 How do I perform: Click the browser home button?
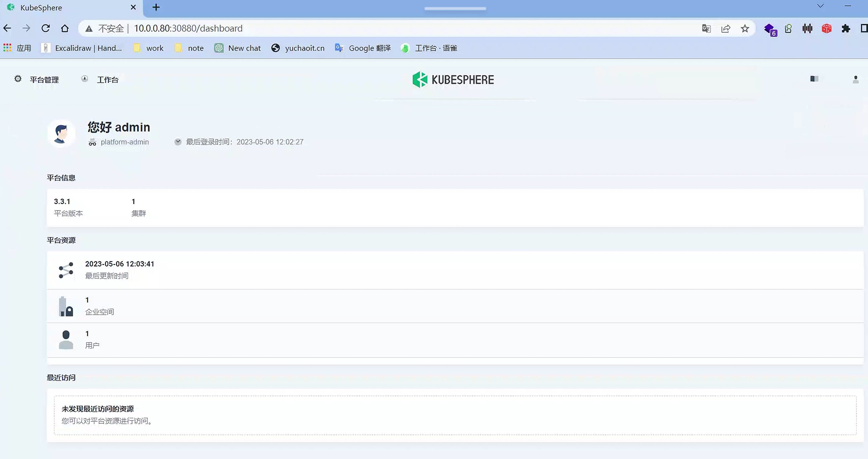coord(65,28)
